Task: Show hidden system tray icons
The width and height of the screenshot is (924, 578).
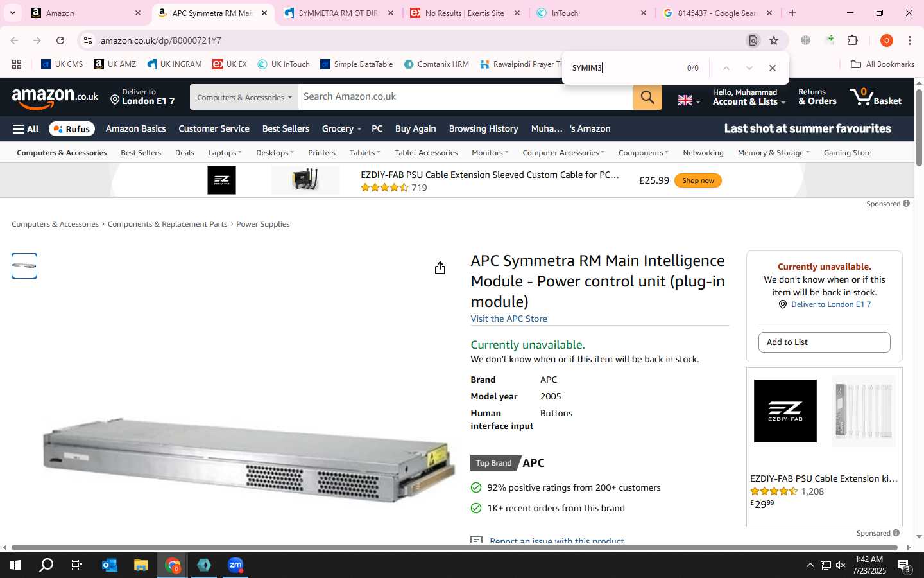Action: pos(810,565)
